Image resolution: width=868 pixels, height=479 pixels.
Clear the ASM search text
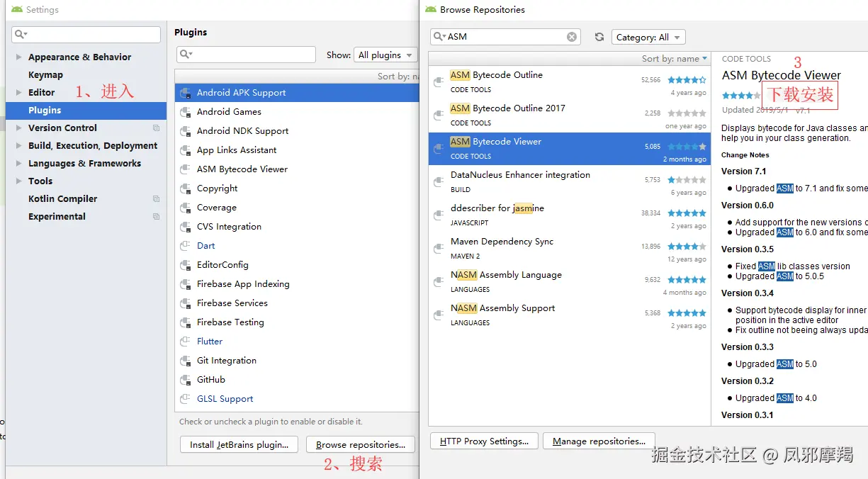click(572, 37)
